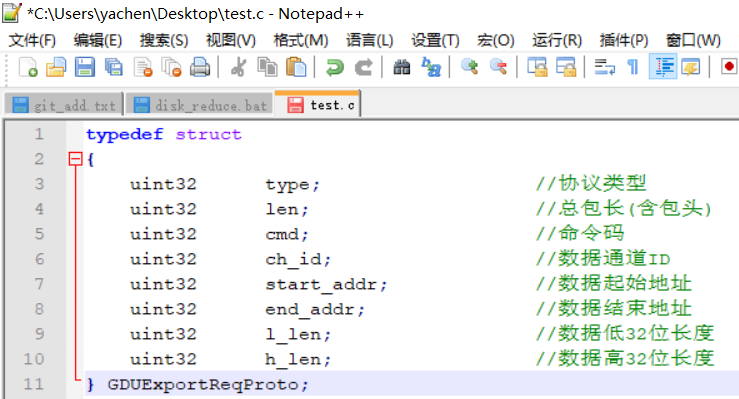Click the Close All documents icon
The image size is (739, 399).
click(x=171, y=67)
